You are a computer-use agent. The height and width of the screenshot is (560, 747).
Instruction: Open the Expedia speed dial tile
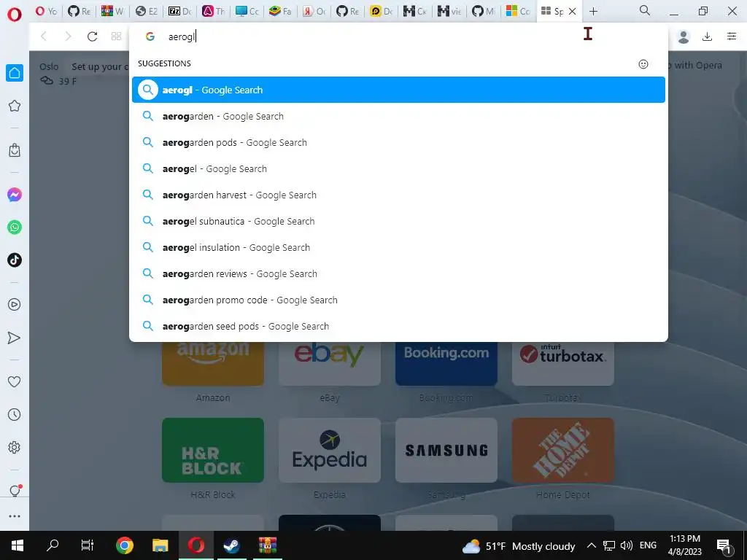(330, 450)
